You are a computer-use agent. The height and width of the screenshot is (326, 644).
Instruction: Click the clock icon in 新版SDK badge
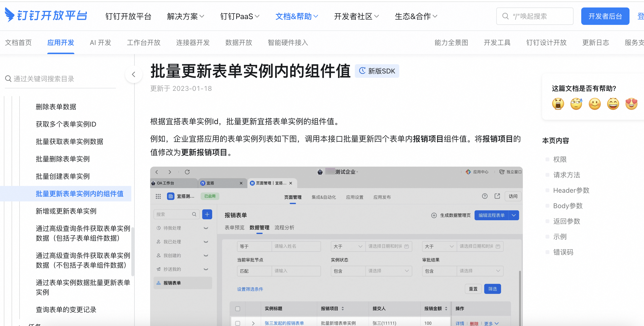362,71
